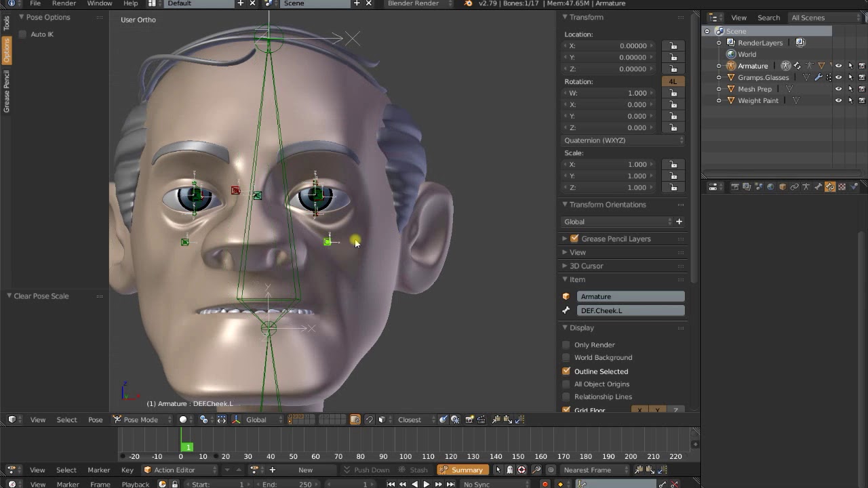Open the World properties tab
The width and height of the screenshot is (868, 488).
point(770,187)
